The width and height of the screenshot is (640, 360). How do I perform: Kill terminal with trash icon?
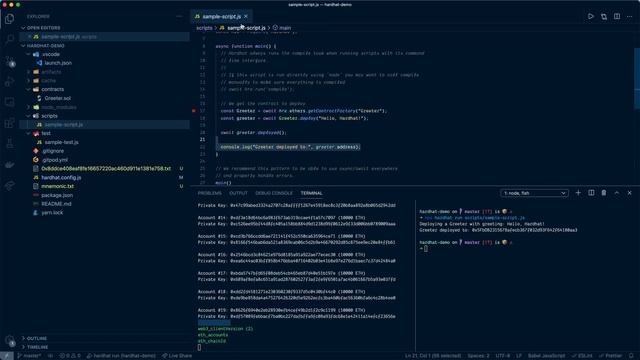pos(604,193)
